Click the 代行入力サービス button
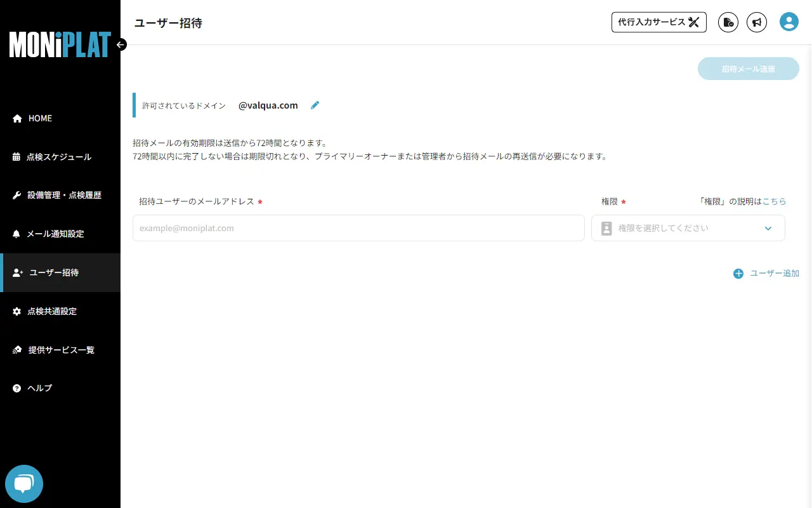The width and height of the screenshot is (812, 508). pyautogui.click(x=658, y=22)
